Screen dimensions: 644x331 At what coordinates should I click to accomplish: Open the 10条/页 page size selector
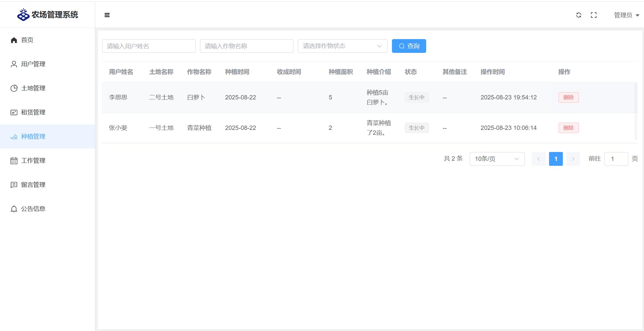coord(497,159)
